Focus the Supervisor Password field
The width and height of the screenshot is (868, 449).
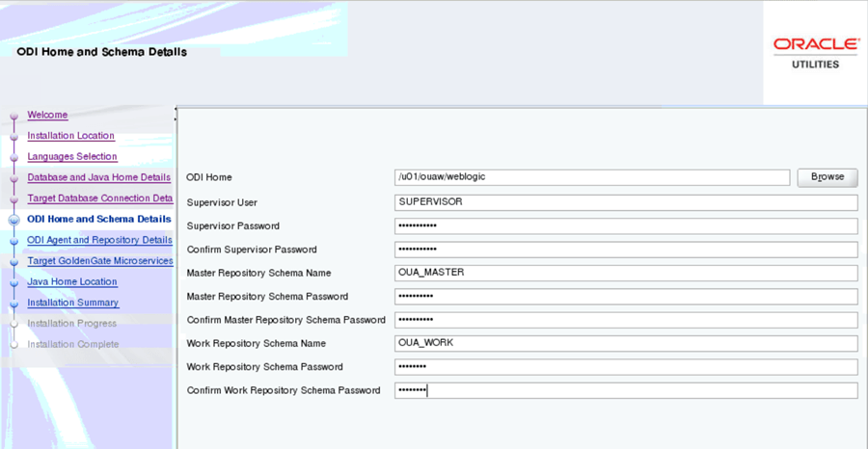tap(626, 226)
